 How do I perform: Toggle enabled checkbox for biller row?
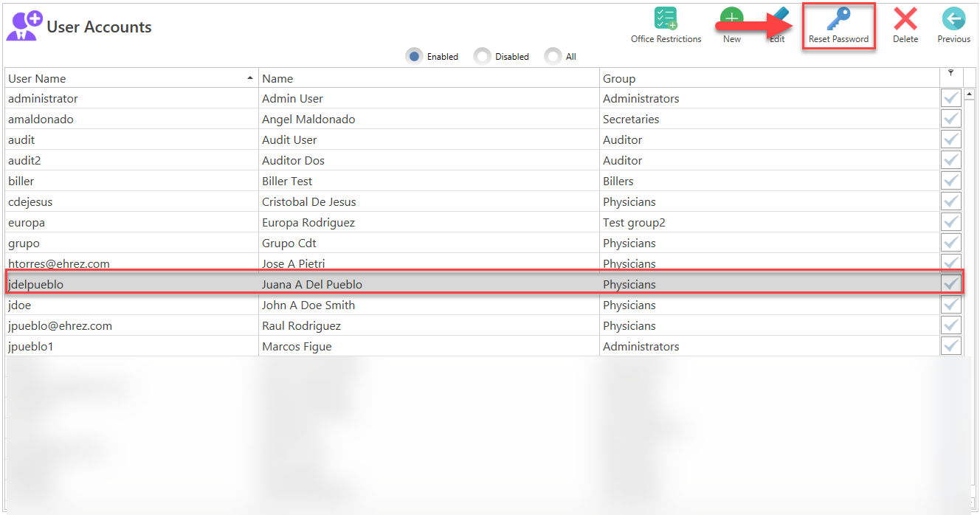[951, 181]
